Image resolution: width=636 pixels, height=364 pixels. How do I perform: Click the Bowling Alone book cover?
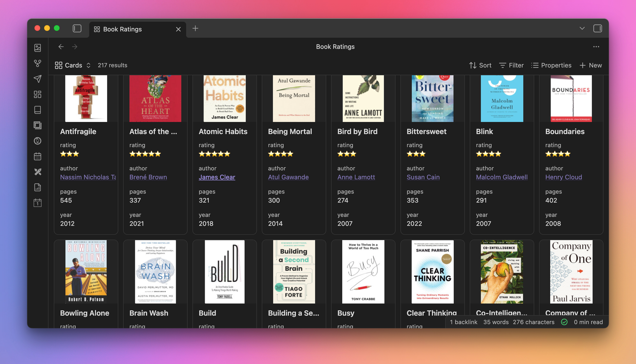coord(86,272)
